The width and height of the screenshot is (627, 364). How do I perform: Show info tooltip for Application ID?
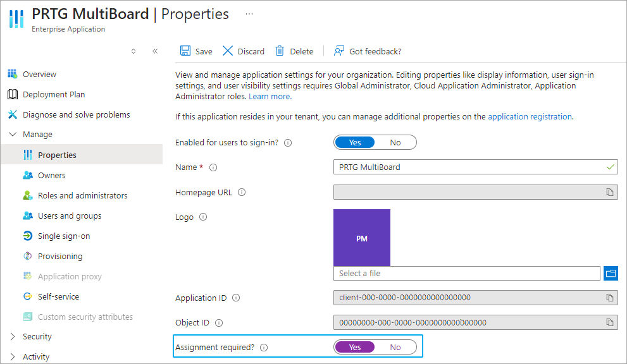click(x=236, y=298)
